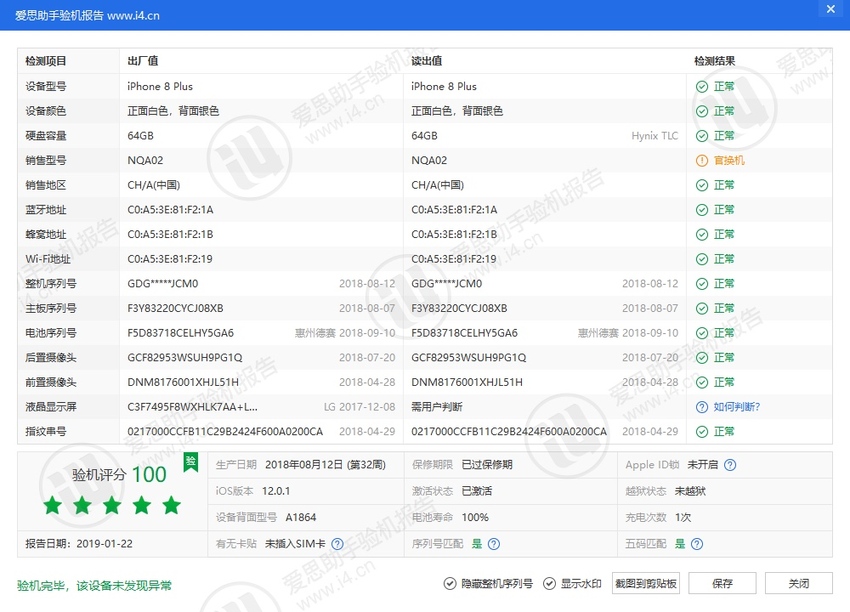Select the 验机评分 100 score

click(119, 474)
